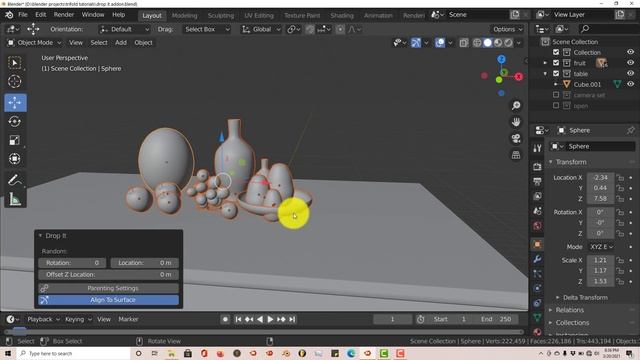Toggle the table collection checkbox

click(556, 73)
